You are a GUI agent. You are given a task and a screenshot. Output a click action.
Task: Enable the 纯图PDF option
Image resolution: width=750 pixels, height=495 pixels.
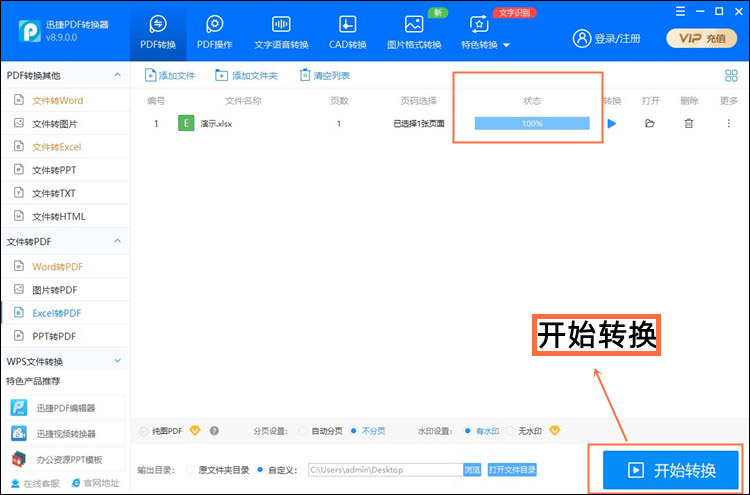[143, 431]
